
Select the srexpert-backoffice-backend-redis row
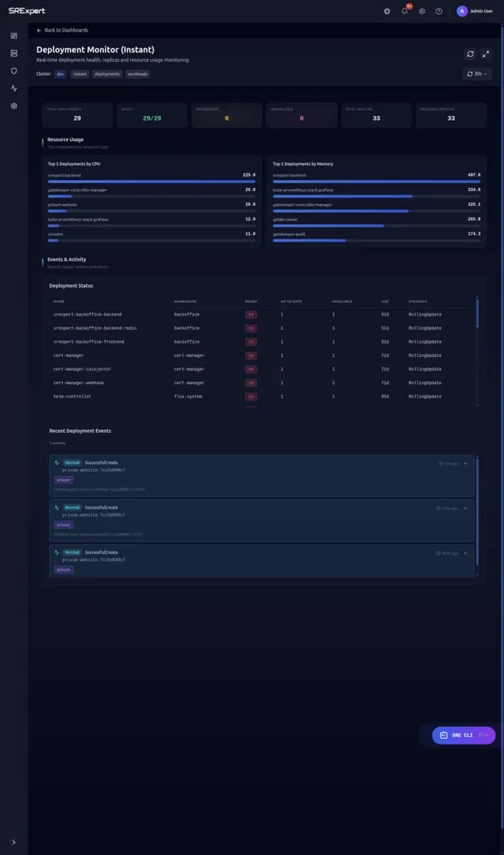click(x=263, y=328)
